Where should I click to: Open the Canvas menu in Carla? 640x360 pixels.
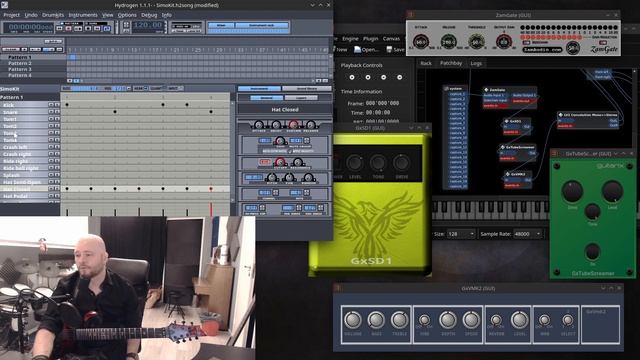(391, 39)
